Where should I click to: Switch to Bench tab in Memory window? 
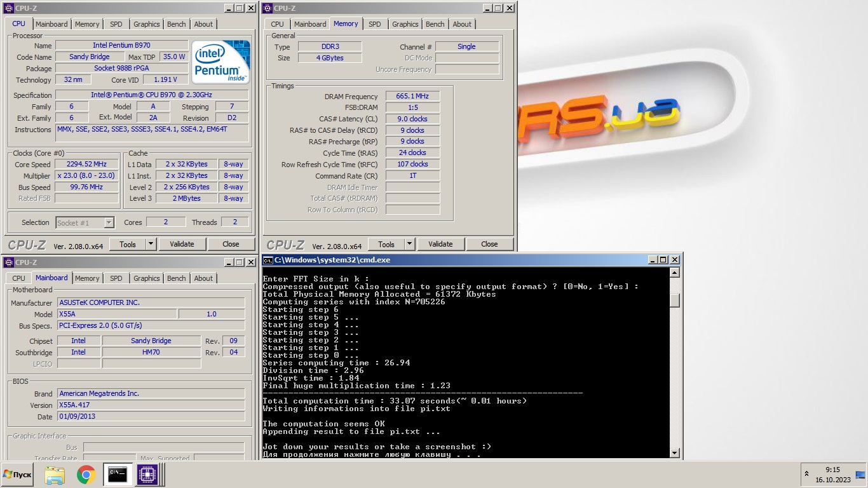(x=435, y=24)
